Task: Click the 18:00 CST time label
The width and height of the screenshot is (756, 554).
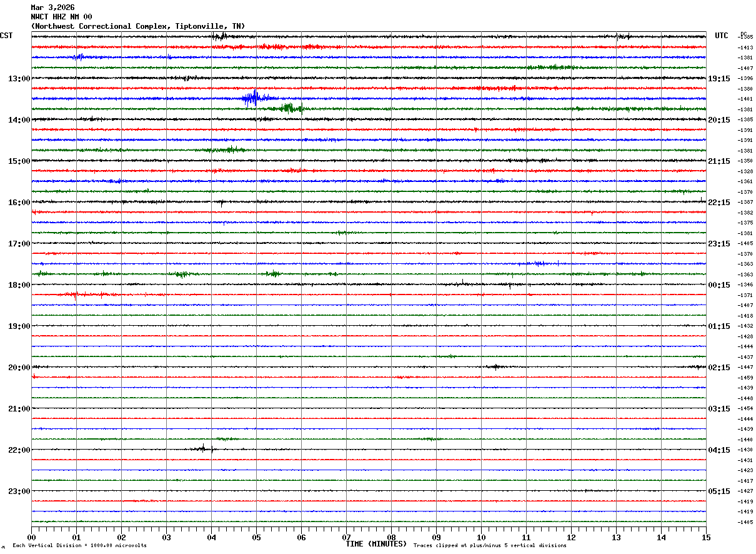Action: pyautogui.click(x=19, y=285)
